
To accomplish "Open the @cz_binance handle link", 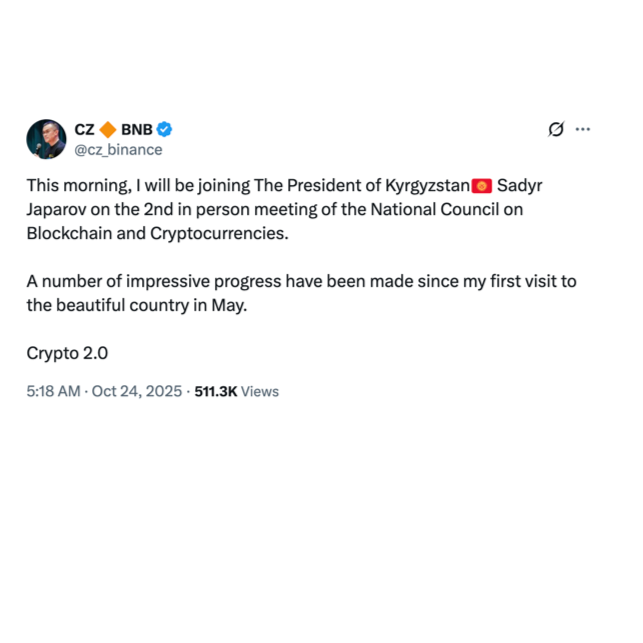I will click(x=118, y=149).
